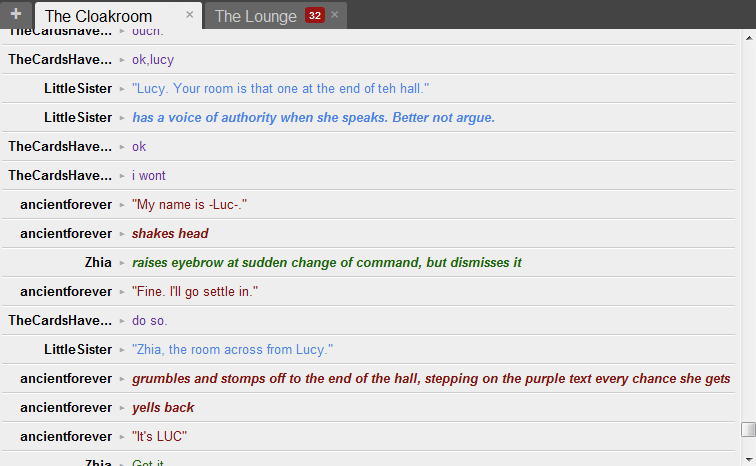The width and height of the screenshot is (756, 466).
Task: Click arrow icon before "grumbles and stomps off"
Action: [122, 379]
